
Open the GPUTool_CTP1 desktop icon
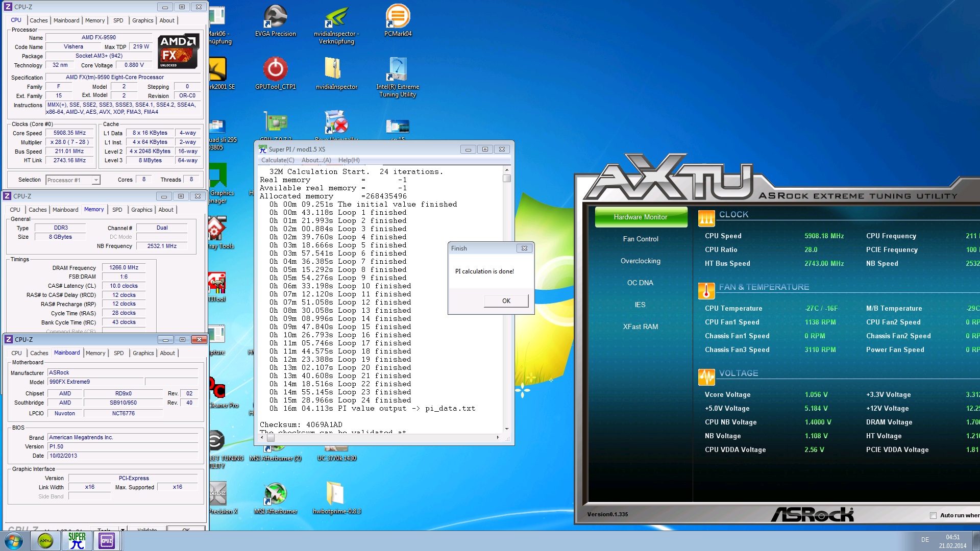pyautogui.click(x=276, y=73)
